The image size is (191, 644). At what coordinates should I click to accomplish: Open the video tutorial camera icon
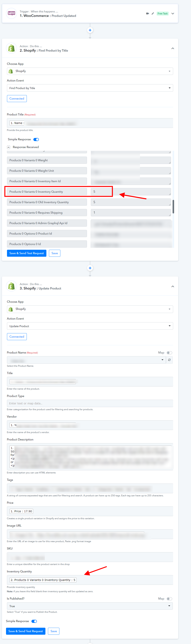(148, 14)
